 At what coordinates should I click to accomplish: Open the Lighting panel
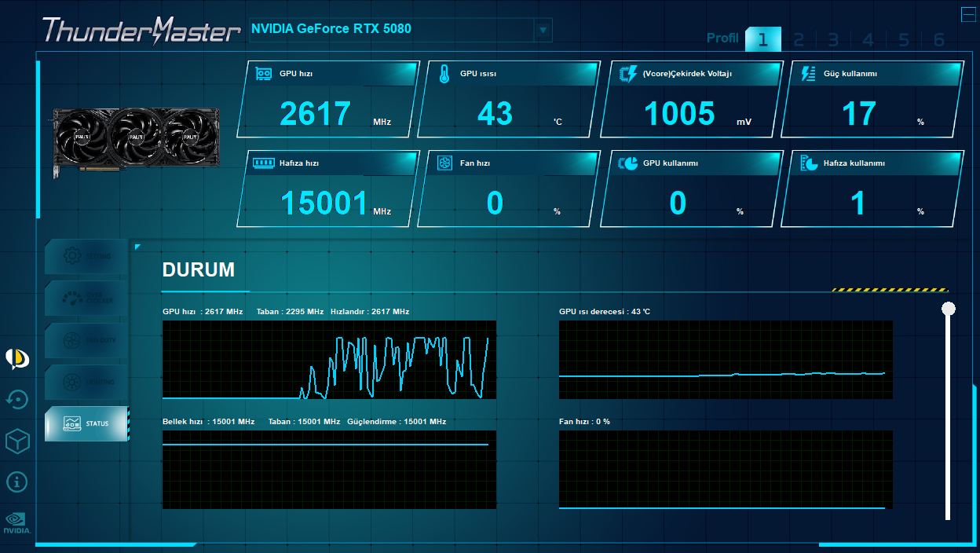pyautogui.click(x=86, y=382)
